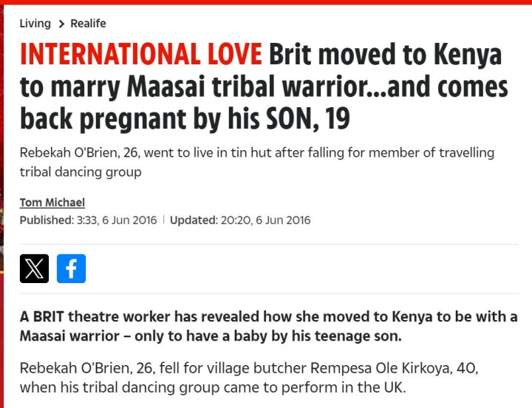The height and width of the screenshot is (408, 532).
Task: Click the divider line below the date
Action: [x=269, y=244]
